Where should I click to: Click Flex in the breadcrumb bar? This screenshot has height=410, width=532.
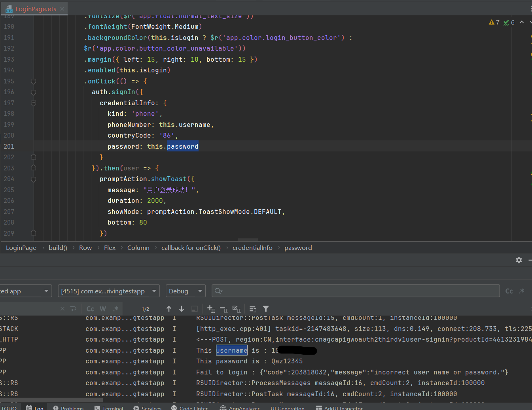tap(110, 248)
